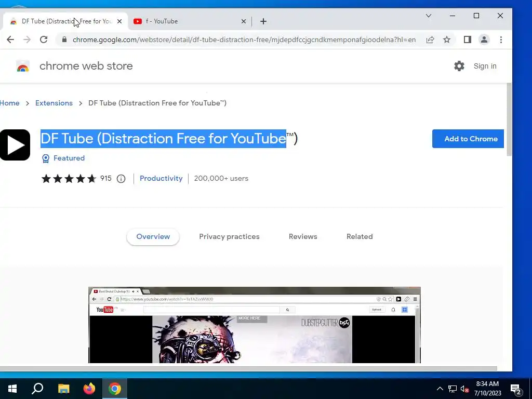This screenshot has width=532, height=399.
Task: Click the browser forward arrow
Action: tap(27, 39)
